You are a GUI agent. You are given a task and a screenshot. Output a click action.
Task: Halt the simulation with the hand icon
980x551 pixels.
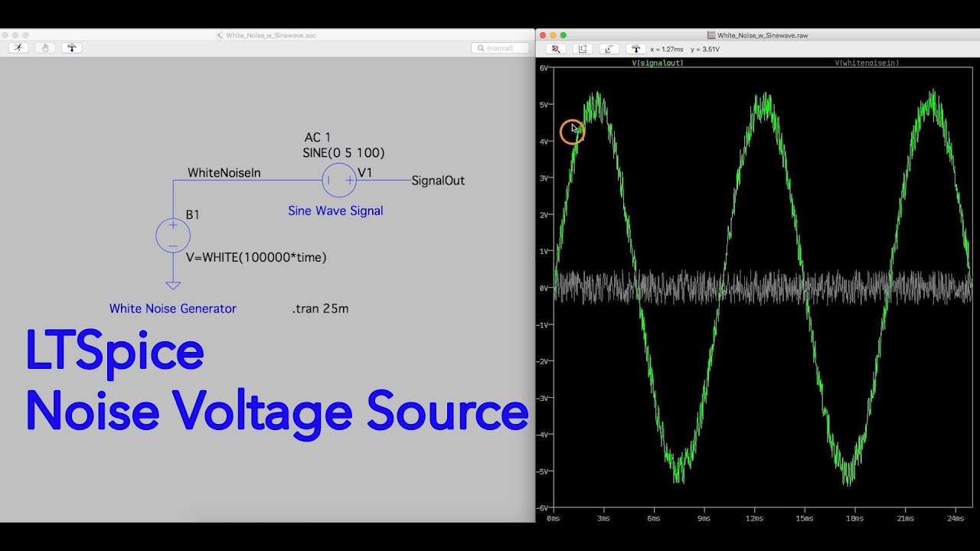coord(45,47)
